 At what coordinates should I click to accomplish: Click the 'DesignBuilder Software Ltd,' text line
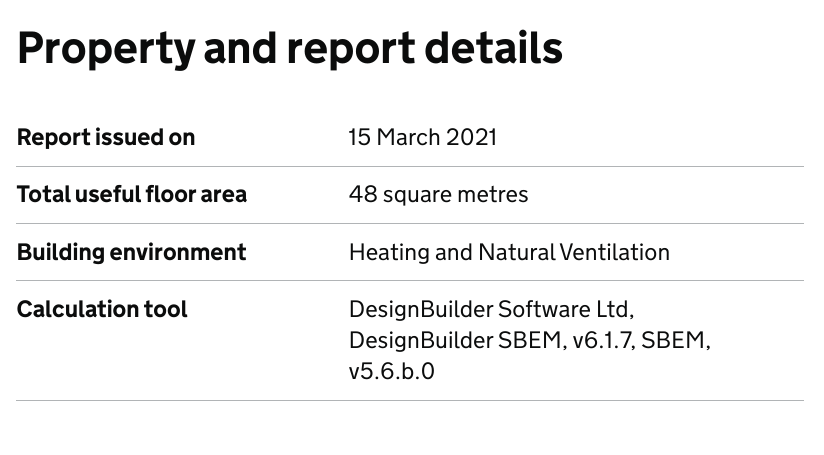point(491,309)
